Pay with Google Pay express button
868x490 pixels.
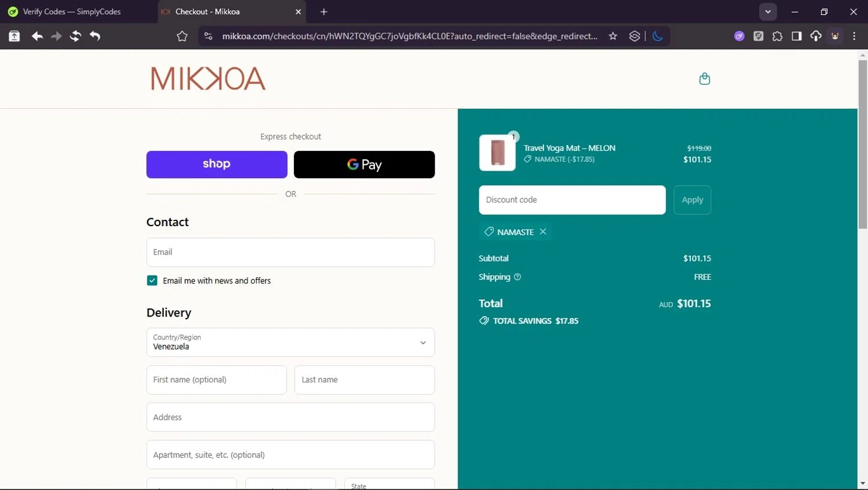point(364,164)
